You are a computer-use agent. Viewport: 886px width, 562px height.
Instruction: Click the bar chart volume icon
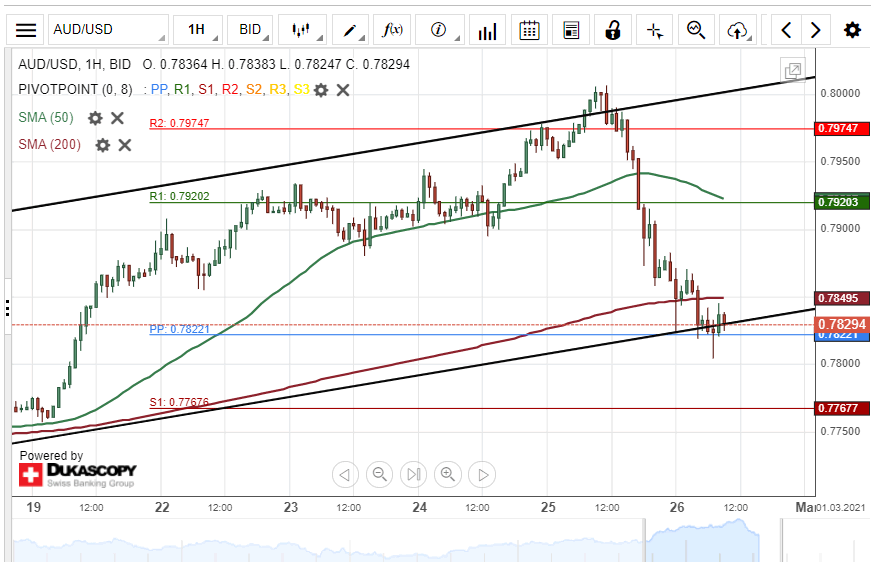click(487, 30)
